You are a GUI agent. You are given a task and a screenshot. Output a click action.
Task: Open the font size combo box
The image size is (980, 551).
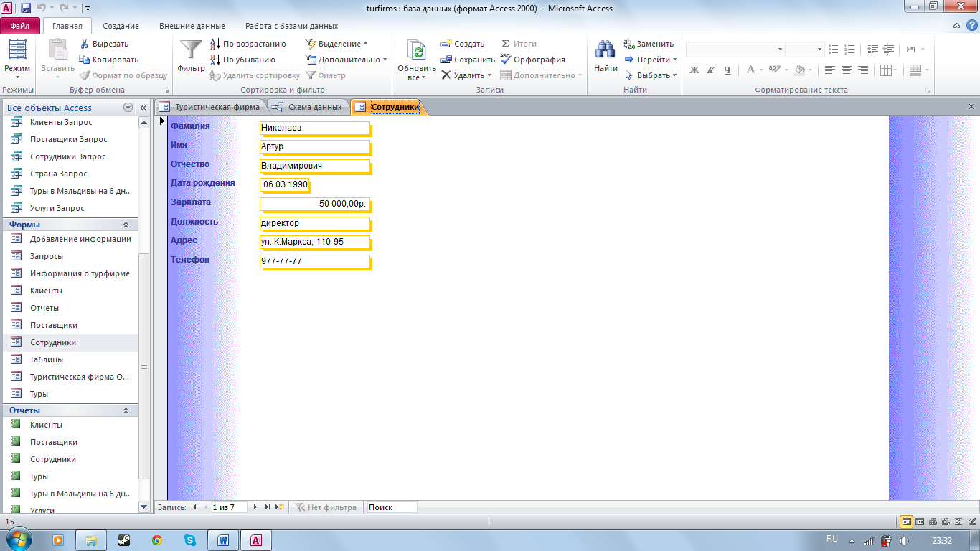click(x=805, y=50)
